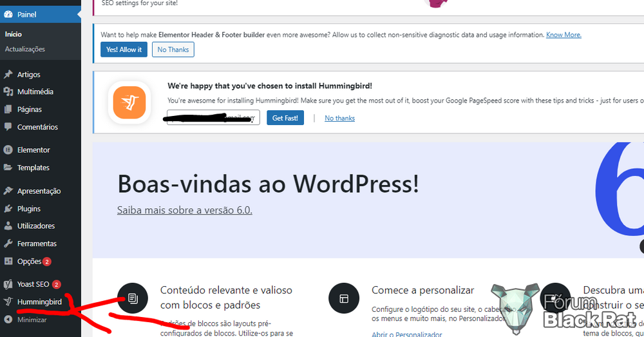
Task: Click the Artigos pushpin icon
Action: 8,74
